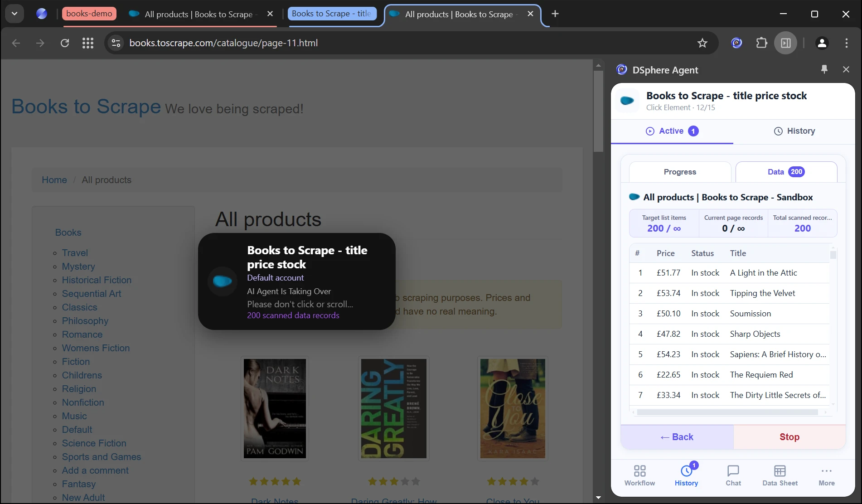This screenshot has height=504, width=862.
Task: Click the Price column header
Action: (x=665, y=253)
